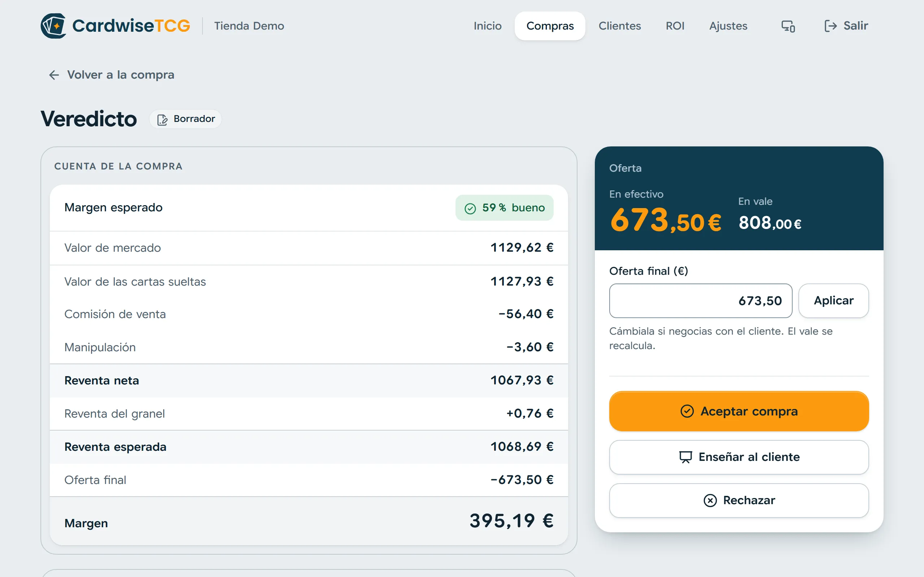Click the Borrador draft pencil icon
Viewport: 924px width, 577px height.
coord(162,119)
